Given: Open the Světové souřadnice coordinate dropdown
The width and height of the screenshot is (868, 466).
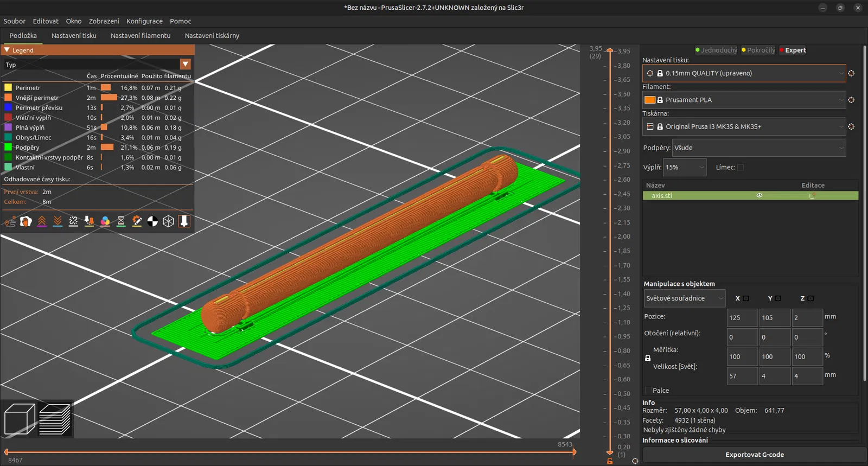Looking at the screenshot, I should point(684,298).
